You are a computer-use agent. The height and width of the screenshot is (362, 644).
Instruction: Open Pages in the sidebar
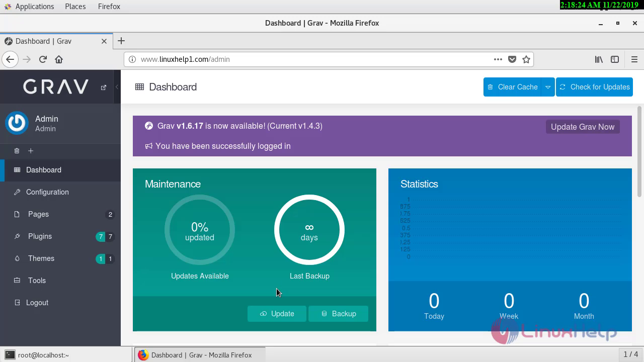tap(60, 214)
